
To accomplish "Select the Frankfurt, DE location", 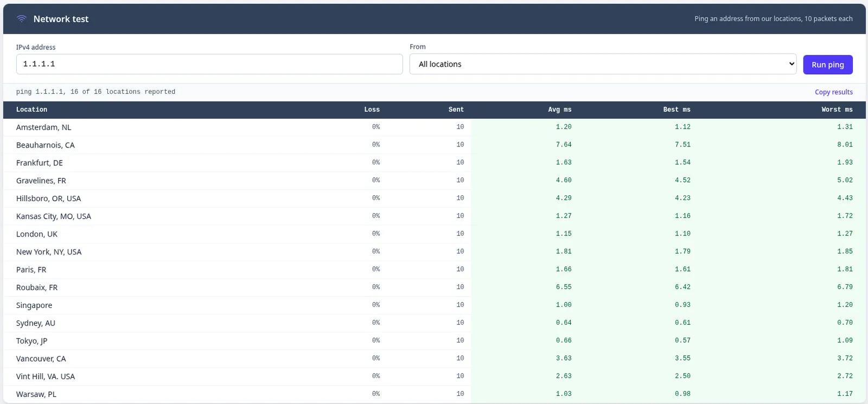I will point(40,163).
